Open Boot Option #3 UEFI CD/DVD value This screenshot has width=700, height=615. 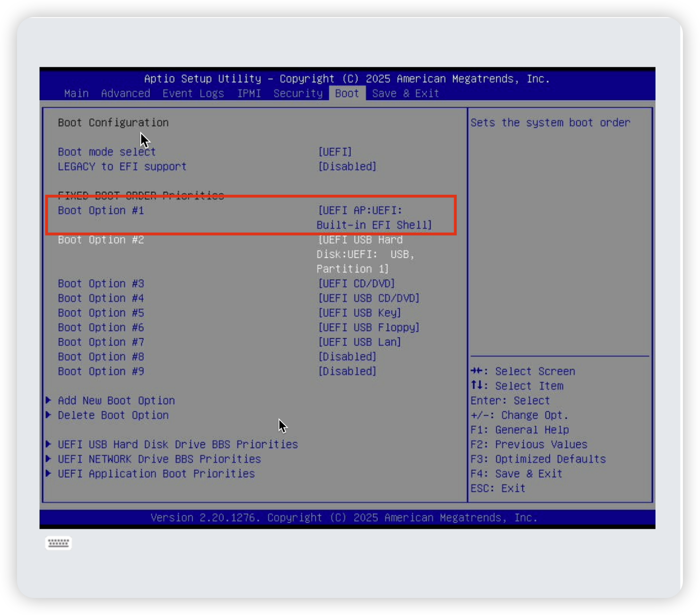357,284
